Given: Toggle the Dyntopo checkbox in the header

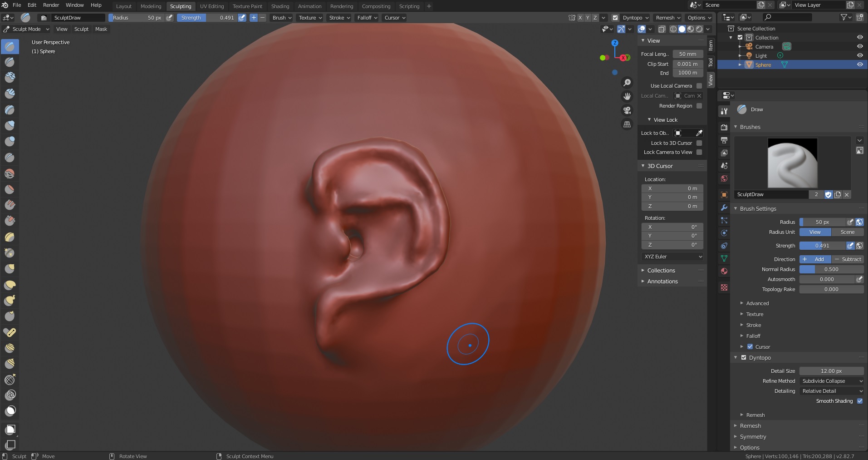Looking at the screenshot, I should tap(615, 18).
